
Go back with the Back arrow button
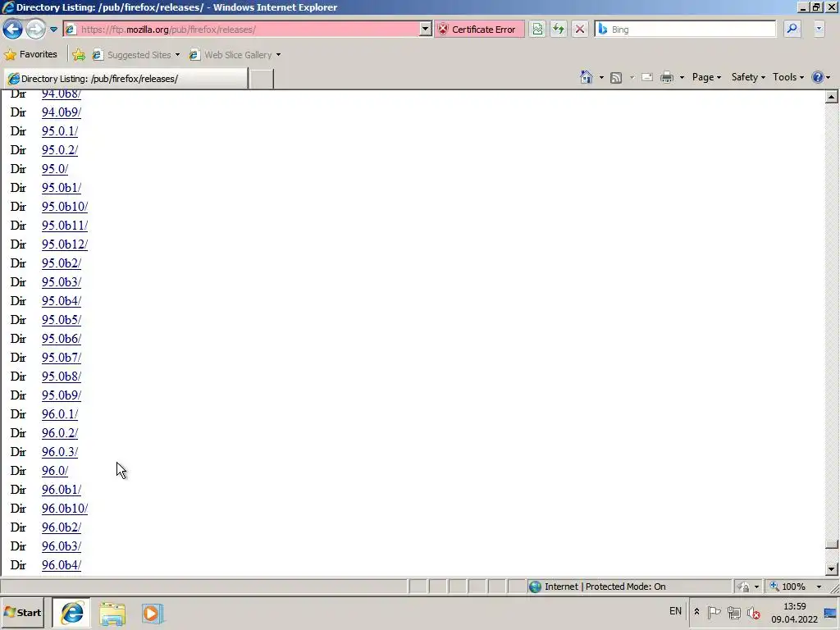[13, 29]
